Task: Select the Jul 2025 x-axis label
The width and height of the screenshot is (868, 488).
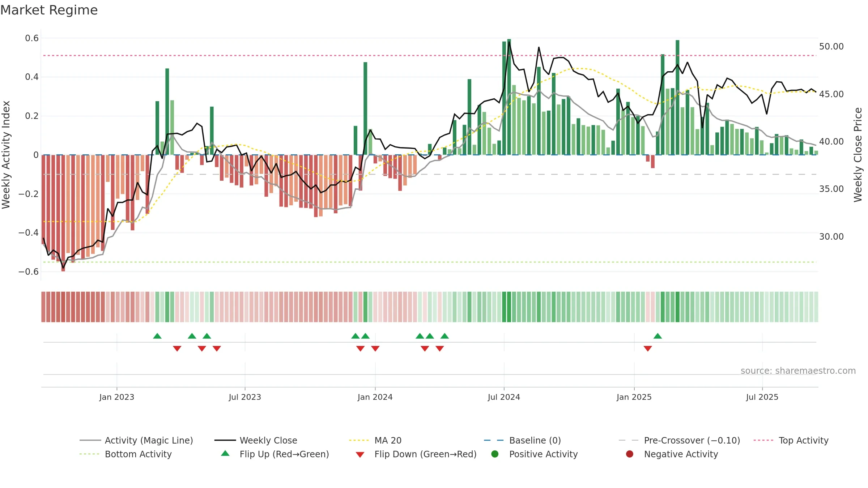Action: 762,397
